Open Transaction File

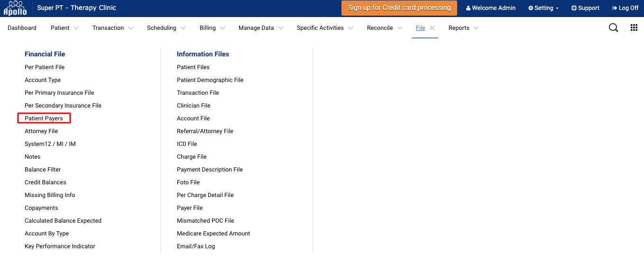coord(198,93)
